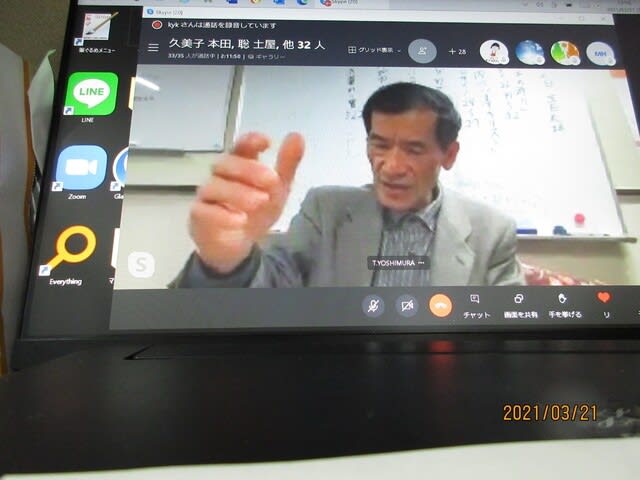Select the MH initials participant avatar
Image resolution: width=640 pixels, height=480 pixels.
[601, 53]
